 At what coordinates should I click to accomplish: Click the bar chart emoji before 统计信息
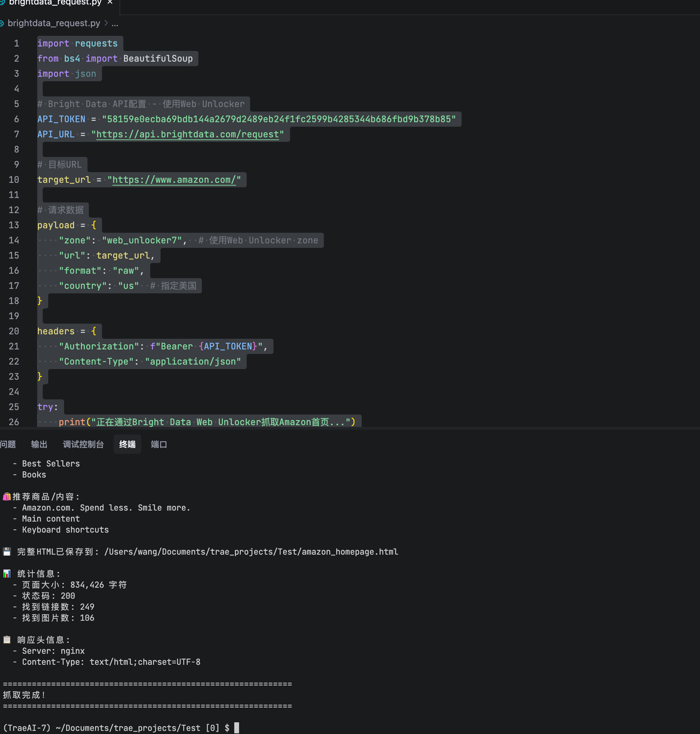[7, 574]
